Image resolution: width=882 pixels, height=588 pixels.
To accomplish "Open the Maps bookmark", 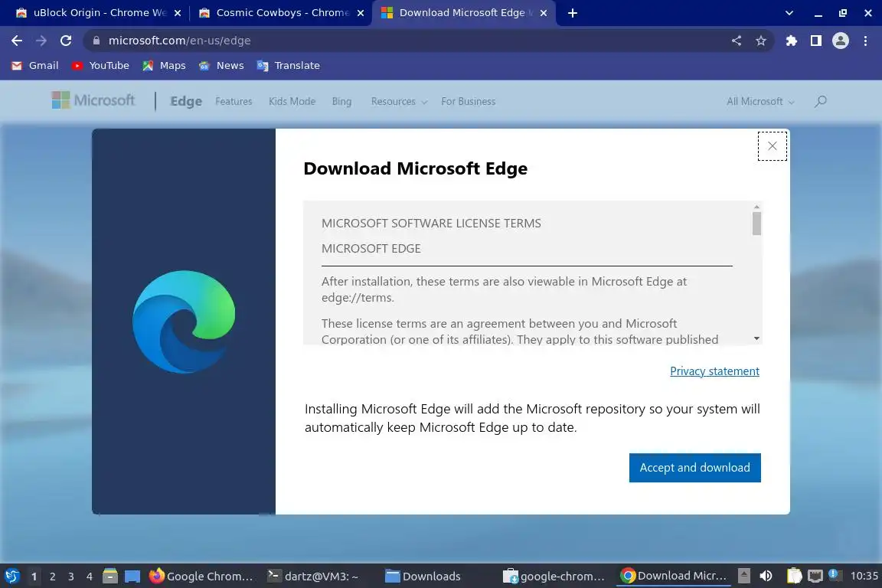I will (165, 65).
